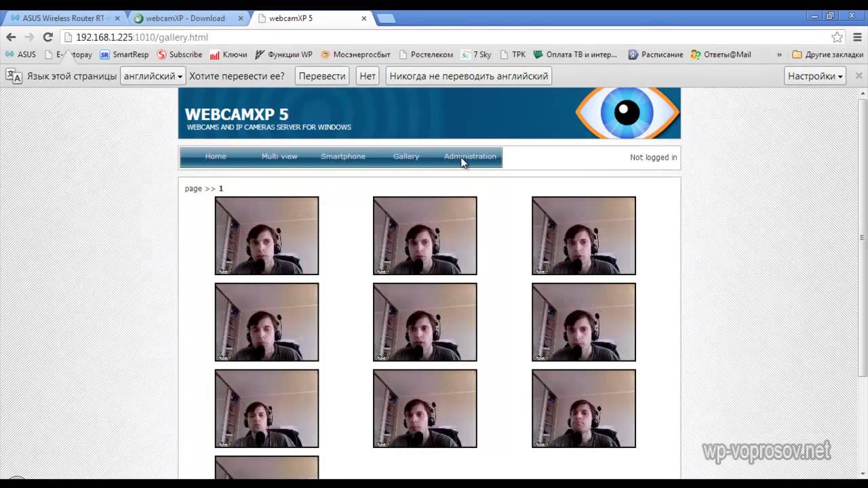Open first row middle gallery thumbnail
This screenshot has height=488, width=868.
click(x=425, y=236)
